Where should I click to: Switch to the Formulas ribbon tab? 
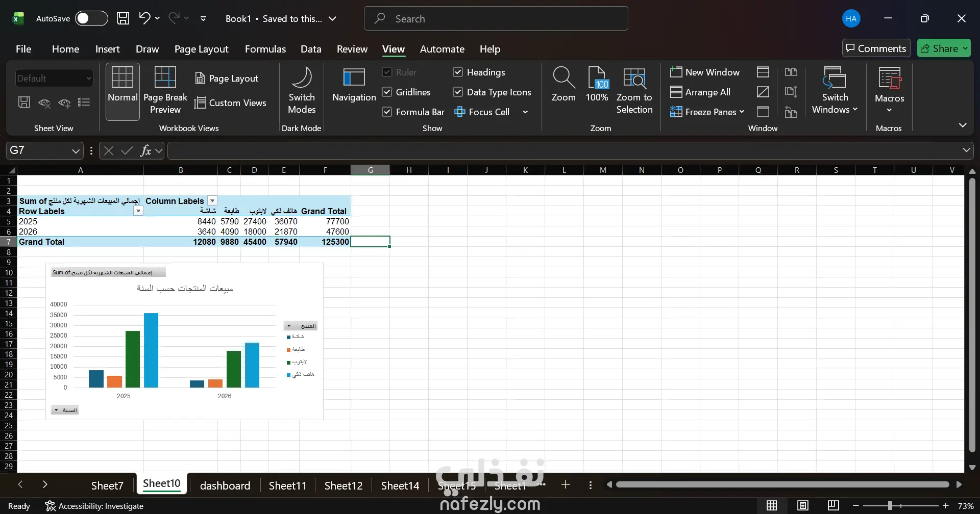tap(265, 49)
